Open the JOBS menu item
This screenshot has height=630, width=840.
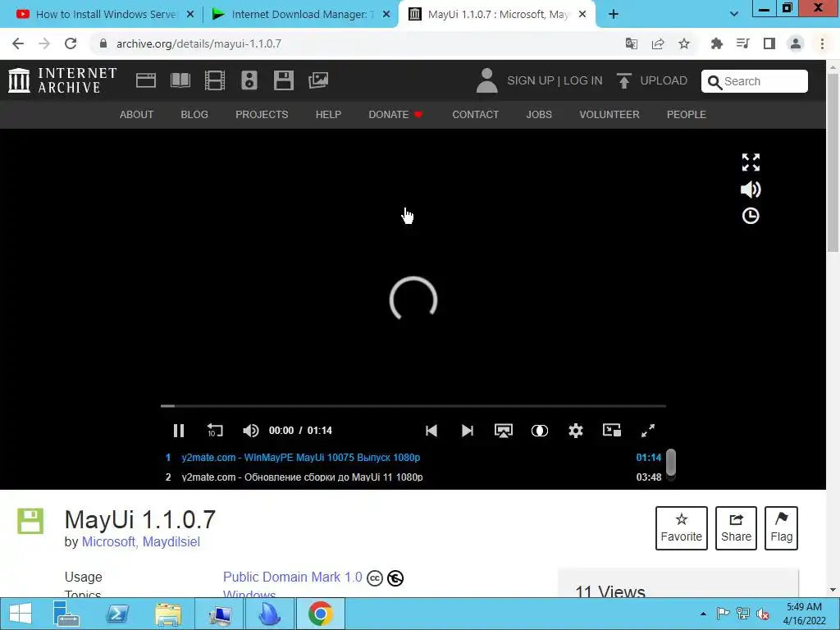[539, 115]
